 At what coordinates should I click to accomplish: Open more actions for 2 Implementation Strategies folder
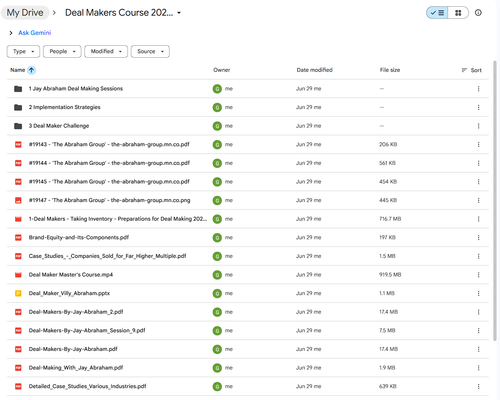[x=478, y=107]
